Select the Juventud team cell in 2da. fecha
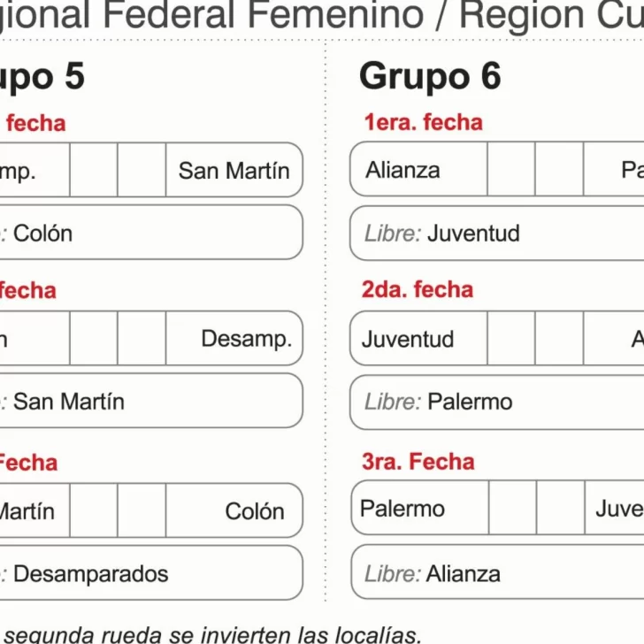Viewport: 644px width, 644px height. [x=418, y=339]
